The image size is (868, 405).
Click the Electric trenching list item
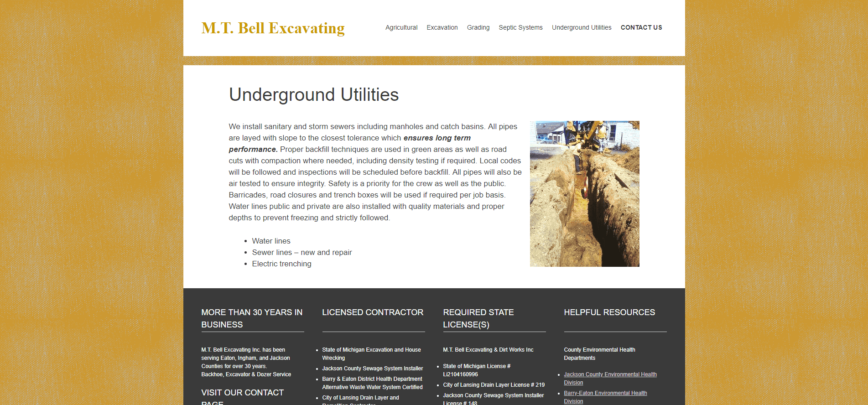pos(281,264)
